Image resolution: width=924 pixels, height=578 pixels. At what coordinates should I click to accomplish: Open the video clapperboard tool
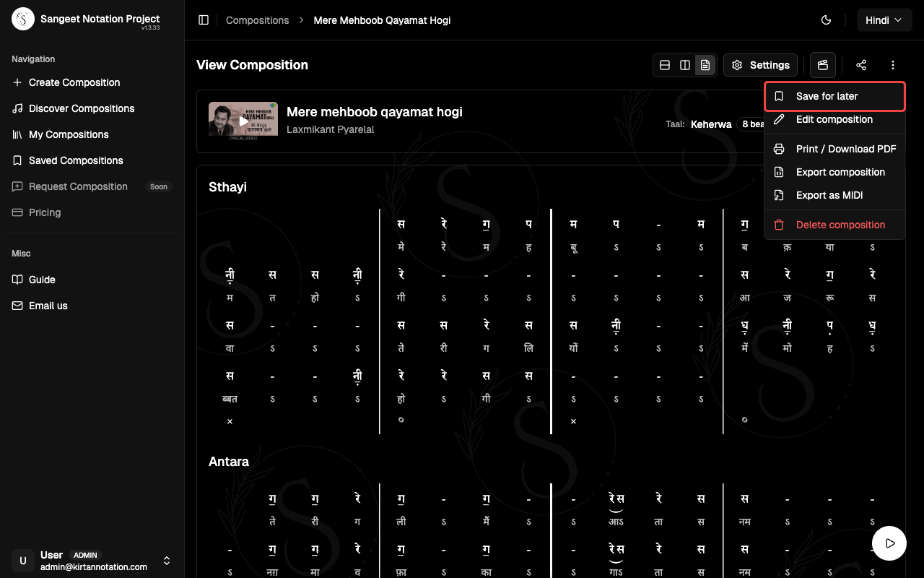tap(822, 65)
